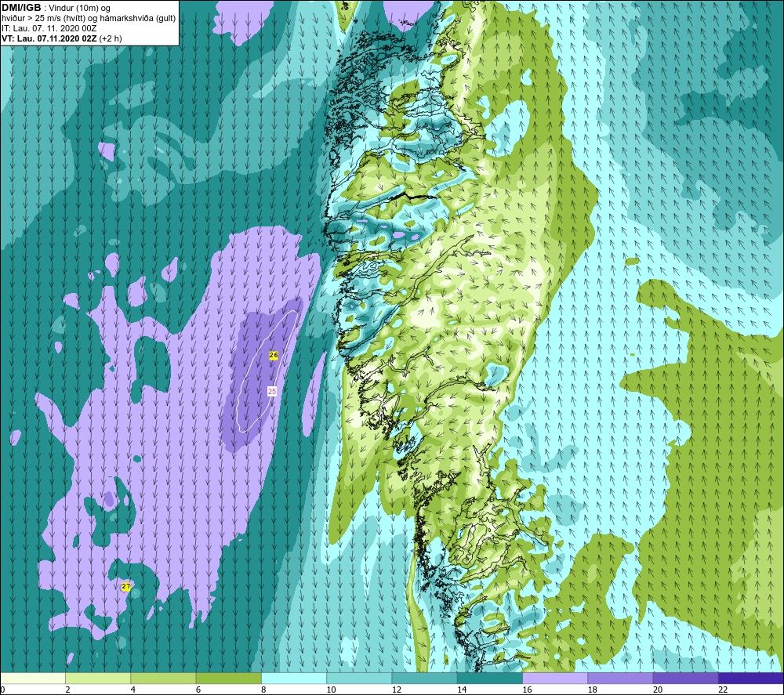Click the legend scale number '18'

593,690
